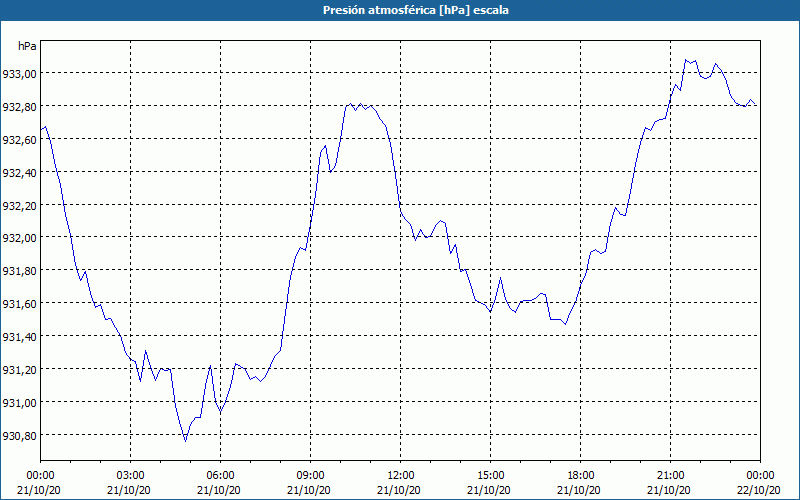Image resolution: width=800 pixels, height=500 pixels.
Task: Click the 931,80 y-axis value
Action: tap(19, 271)
